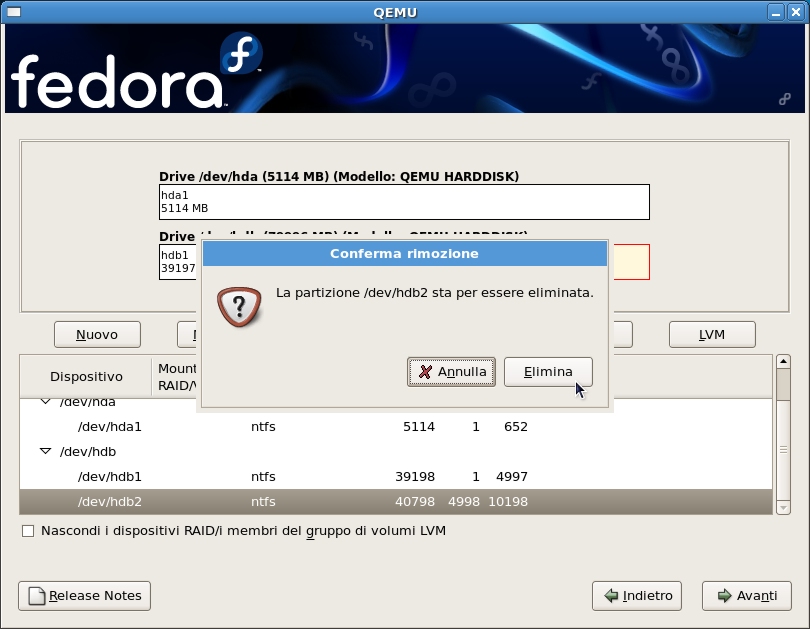Go back with the Indietro button

pyautogui.click(x=637, y=596)
